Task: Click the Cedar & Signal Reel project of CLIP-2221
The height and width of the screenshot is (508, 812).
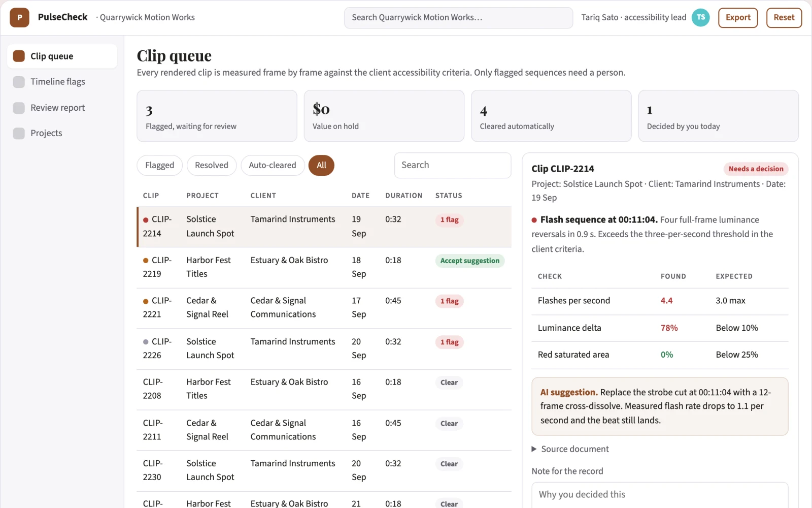Action: coord(207,308)
